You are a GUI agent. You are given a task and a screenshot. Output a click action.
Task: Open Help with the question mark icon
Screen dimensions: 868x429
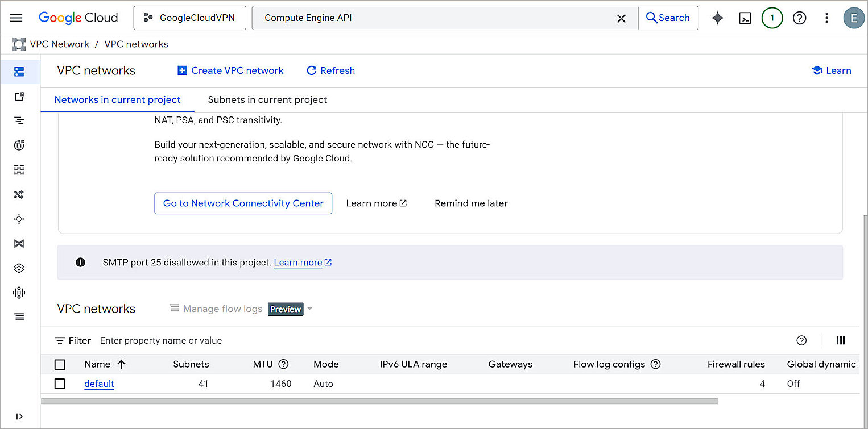(x=799, y=18)
